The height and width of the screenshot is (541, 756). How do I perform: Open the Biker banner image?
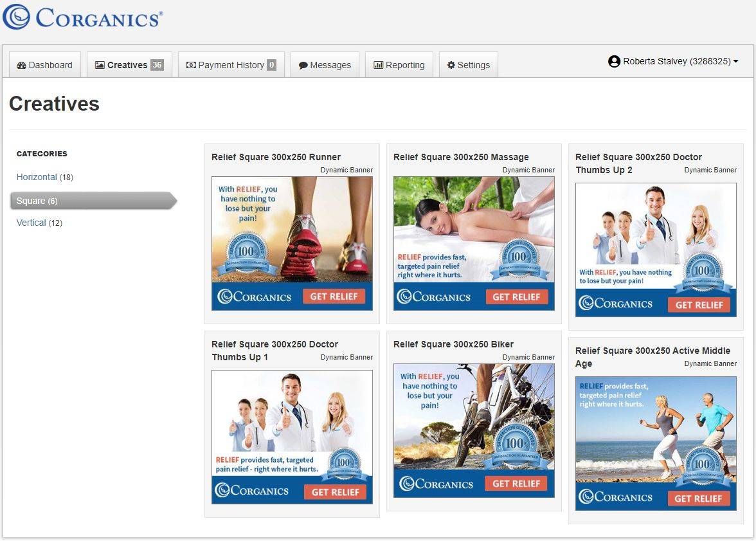tap(474, 430)
